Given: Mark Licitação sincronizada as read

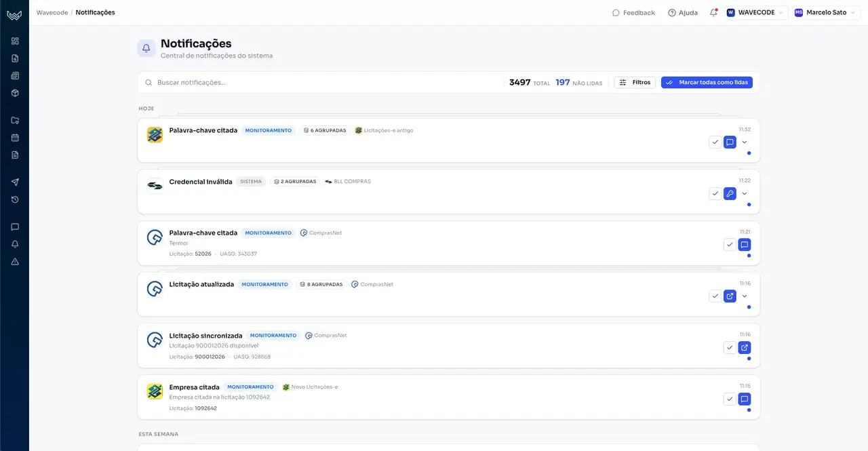Looking at the screenshot, I should (730, 347).
